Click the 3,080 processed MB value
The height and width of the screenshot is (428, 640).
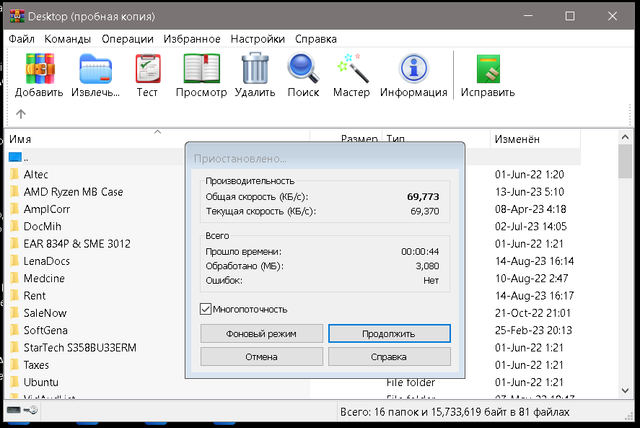pos(427,266)
